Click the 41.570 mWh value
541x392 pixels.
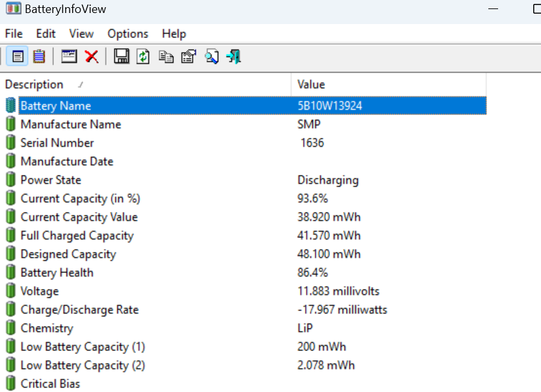(x=329, y=235)
